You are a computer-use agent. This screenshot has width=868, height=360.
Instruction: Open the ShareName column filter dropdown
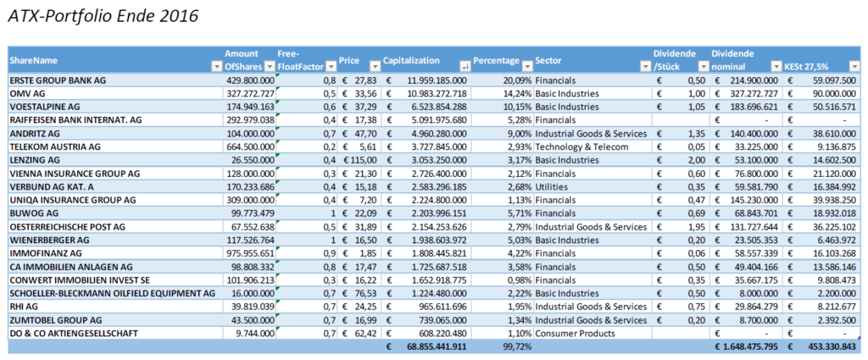pos(216,68)
